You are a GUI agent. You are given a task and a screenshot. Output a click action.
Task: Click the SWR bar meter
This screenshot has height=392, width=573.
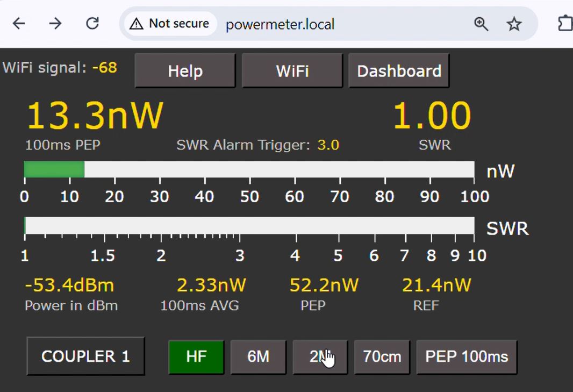pyautogui.click(x=249, y=226)
